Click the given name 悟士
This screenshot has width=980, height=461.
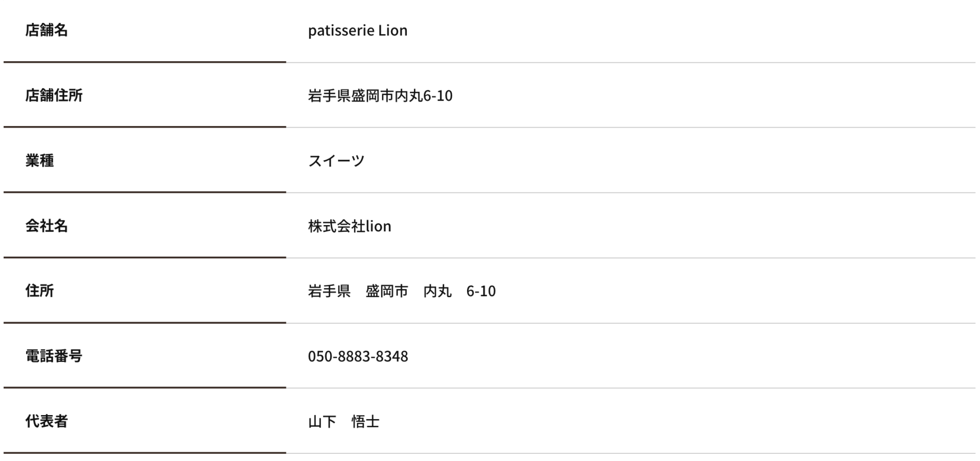tap(365, 422)
